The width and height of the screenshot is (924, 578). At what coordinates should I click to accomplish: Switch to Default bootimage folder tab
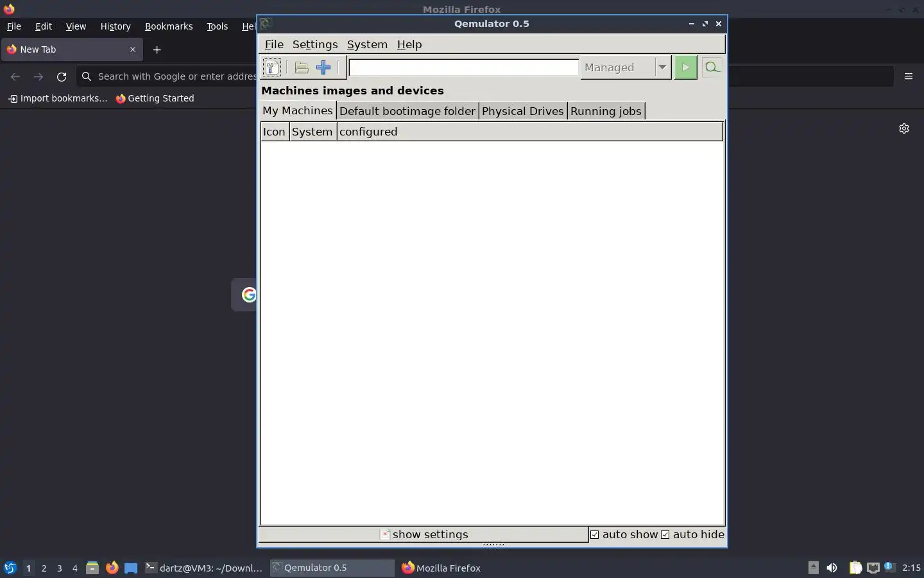tap(407, 111)
